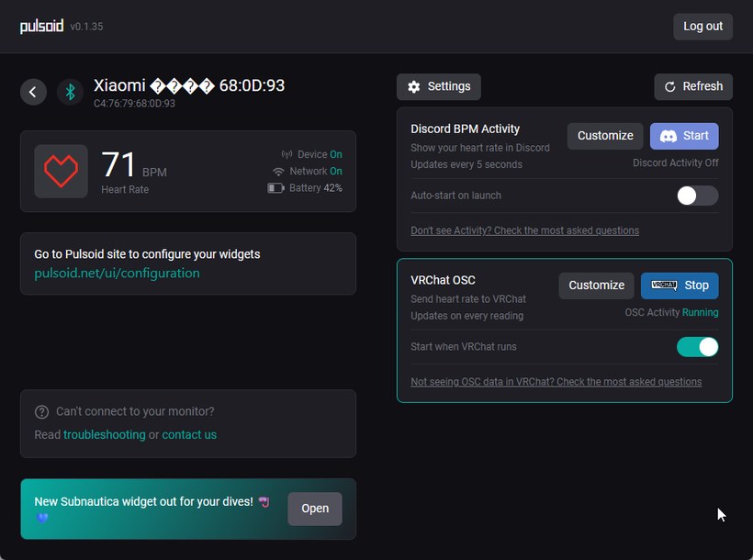This screenshot has height=560, width=753.
Task: Log out of Pulsoid
Action: pos(702,27)
